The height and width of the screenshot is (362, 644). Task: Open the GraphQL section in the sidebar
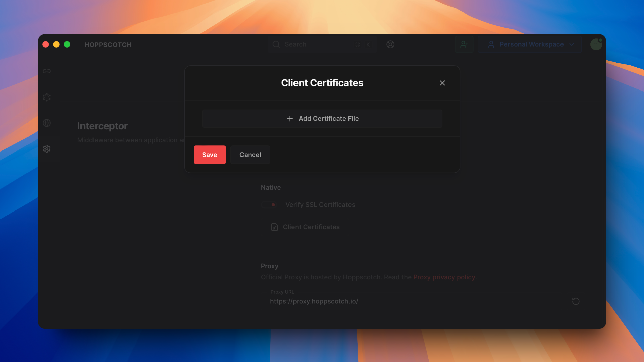(47, 97)
